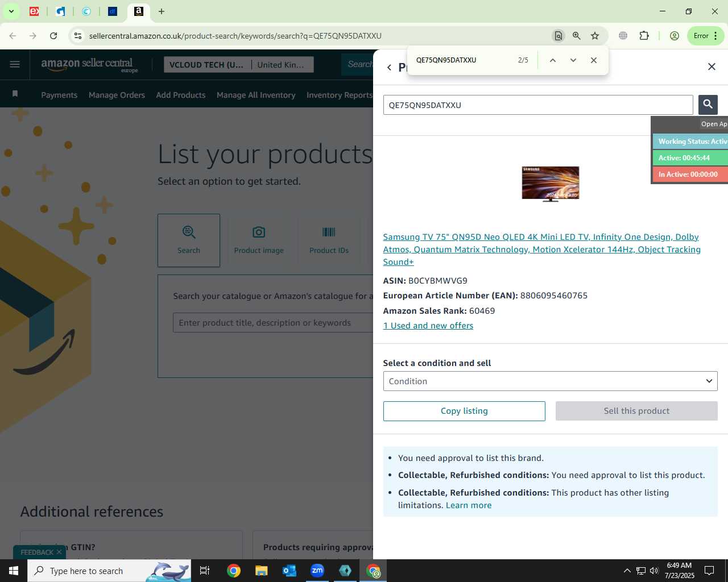728x582 pixels.
Task: Click the Learn more link
Action: click(469, 505)
